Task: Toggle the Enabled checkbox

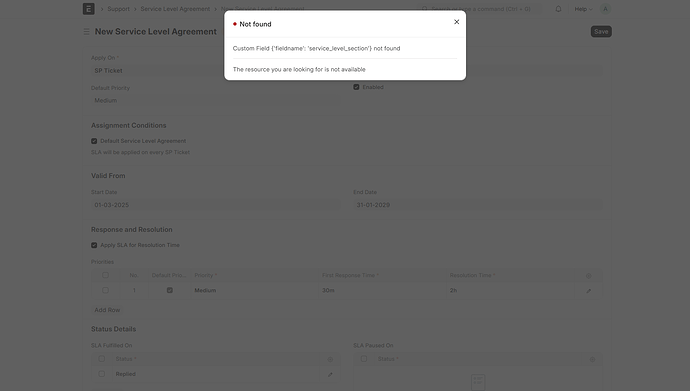Action: (x=356, y=87)
